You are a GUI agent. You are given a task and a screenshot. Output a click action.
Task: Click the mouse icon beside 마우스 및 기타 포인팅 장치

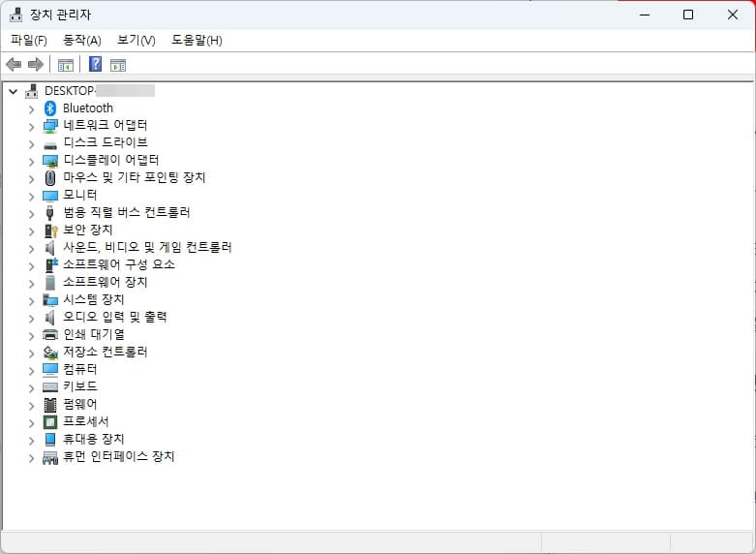click(x=50, y=178)
